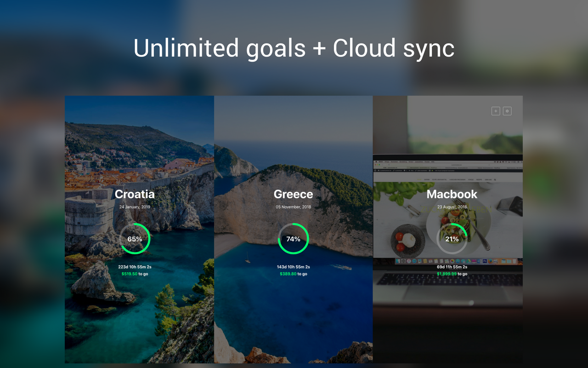Click the Croatia 65% progress ring
The height and width of the screenshot is (368, 588).
(135, 239)
